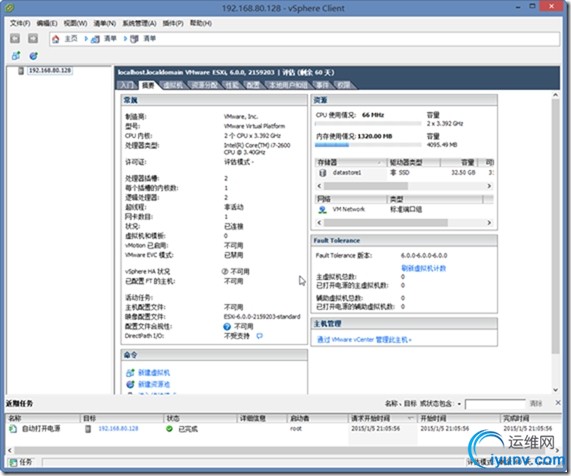The image size is (571, 476).
Task: Switch to the 虚拟机 tab
Action: coord(173,85)
